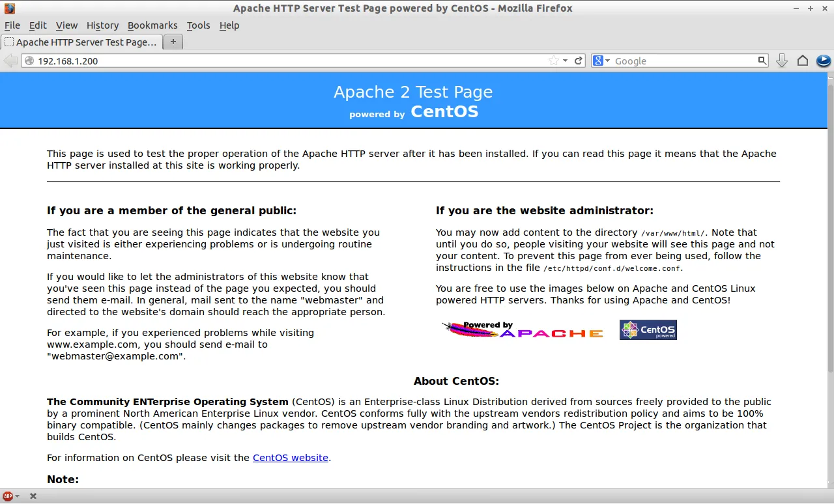
Task: Click the Google logo in the search bar
Action: pyautogui.click(x=599, y=61)
